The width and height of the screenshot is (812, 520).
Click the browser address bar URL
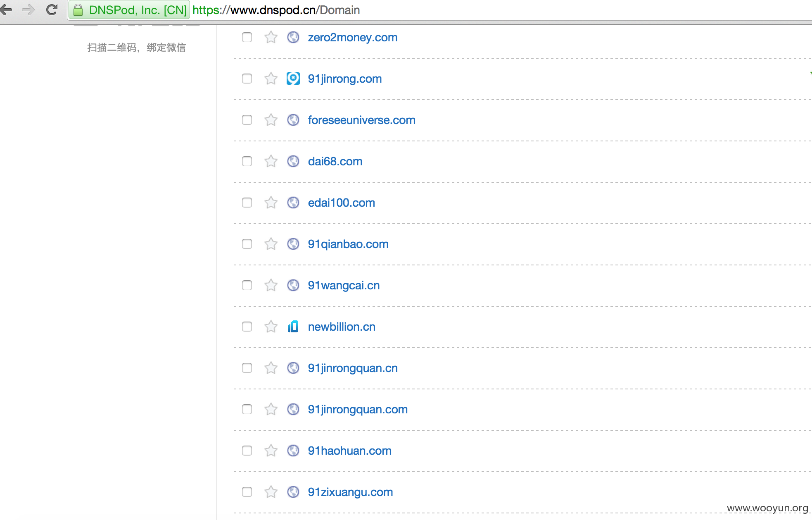point(276,10)
